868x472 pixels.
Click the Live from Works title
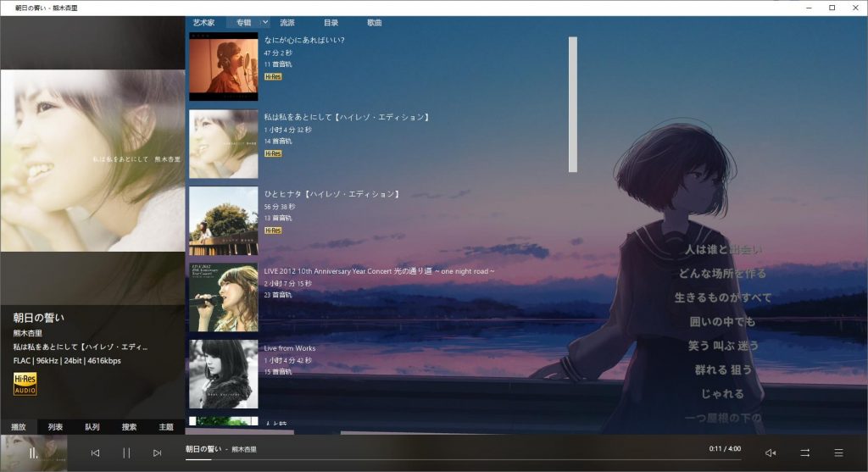(290, 348)
